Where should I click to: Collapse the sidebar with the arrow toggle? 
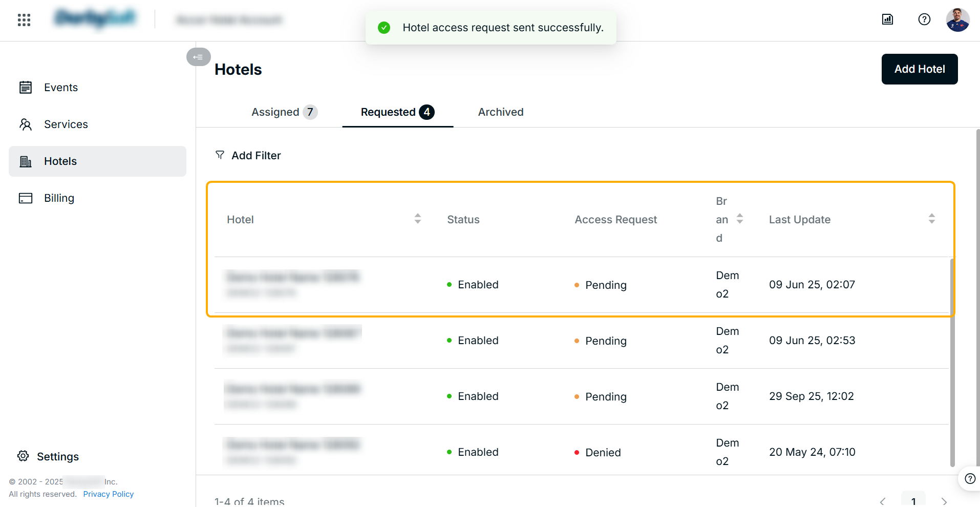[199, 57]
